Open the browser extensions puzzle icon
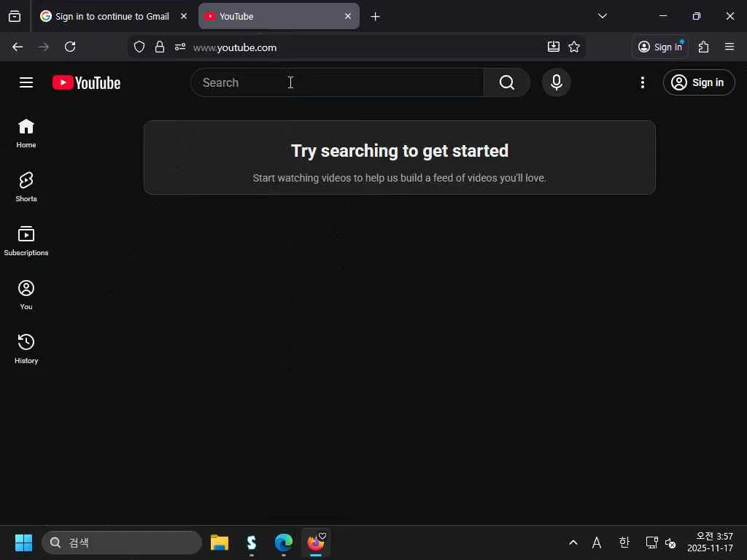This screenshot has height=560, width=747. point(704,47)
